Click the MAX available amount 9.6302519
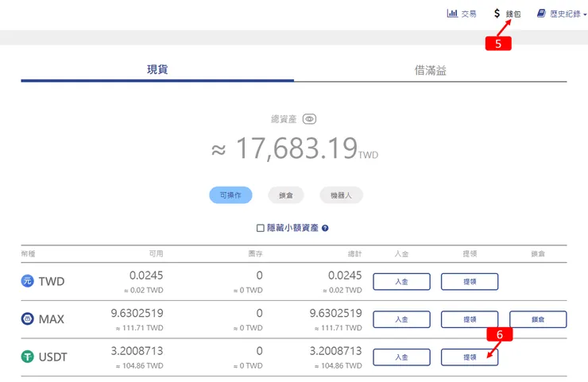The height and width of the screenshot is (382, 588). 137,313
